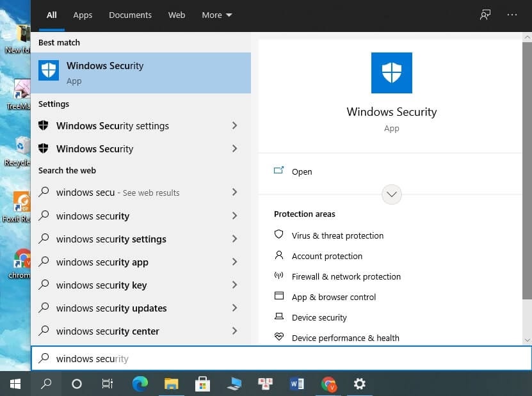Open the red tree diagram taskbar app
Screen dimensions: 532x396
[x=265, y=384]
